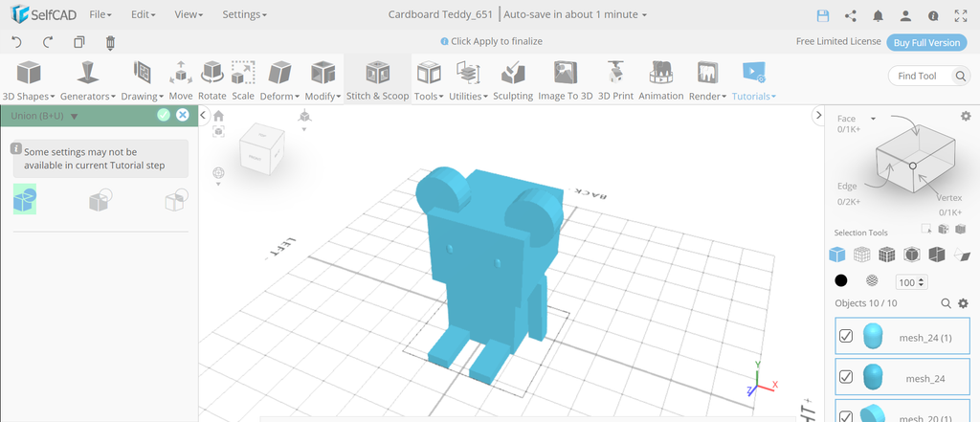The width and height of the screenshot is (980, 422).
Task: Collapse the left tool panel
Action: coord(203,115)
